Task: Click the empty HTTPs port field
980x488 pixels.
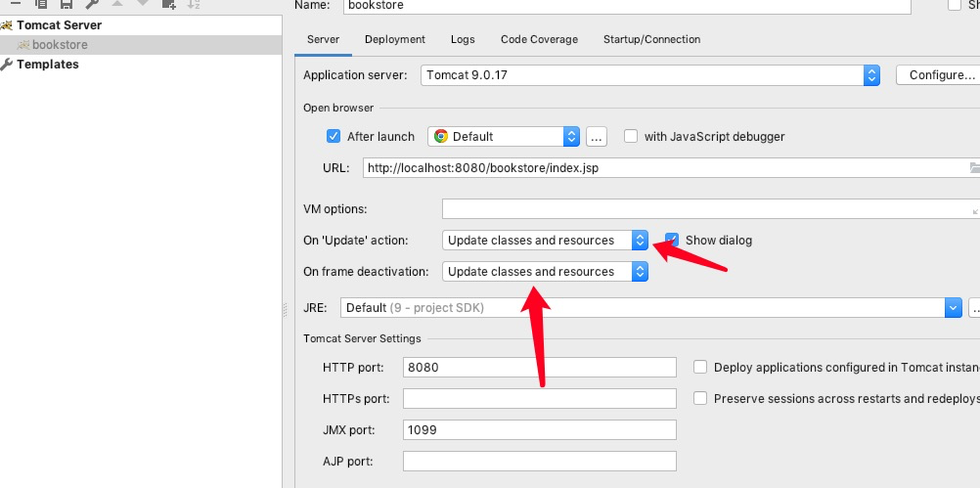Action: [x=539, y=398]
